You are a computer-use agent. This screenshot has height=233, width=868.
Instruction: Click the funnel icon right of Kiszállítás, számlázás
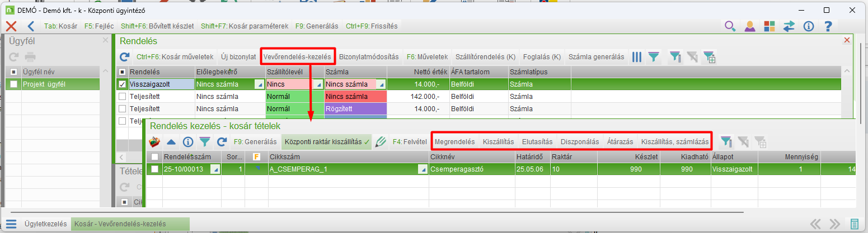pyautogui.click(x=726, y=142)
